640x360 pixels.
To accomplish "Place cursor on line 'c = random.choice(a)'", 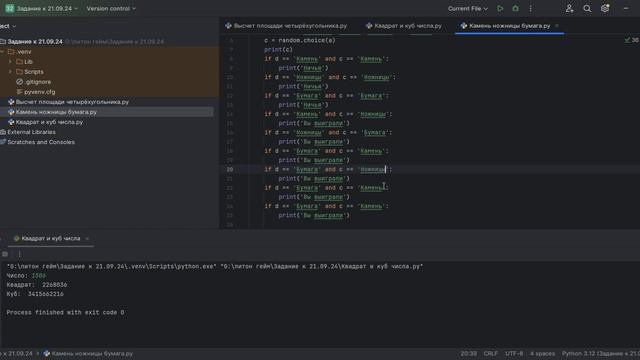I will 300,40.
